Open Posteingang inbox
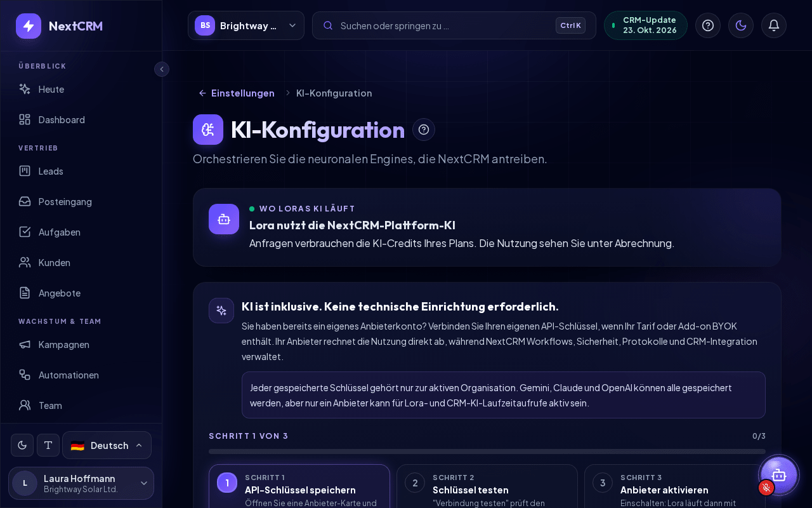 [81, 201]
